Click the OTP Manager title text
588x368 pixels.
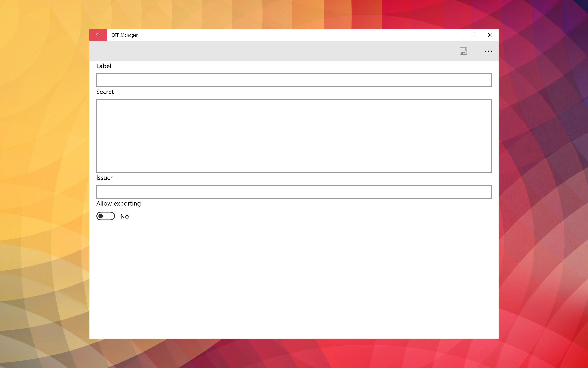pos(124,35)
